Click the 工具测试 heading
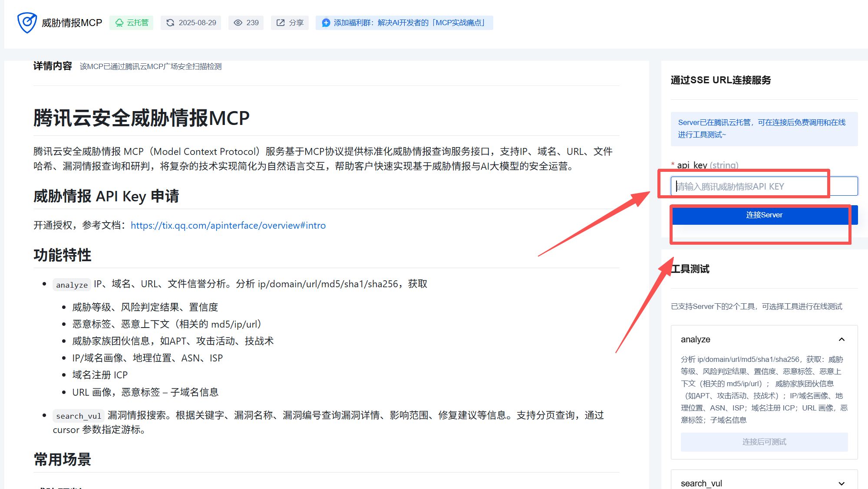The image size is (868, 489). coord(690,269)
